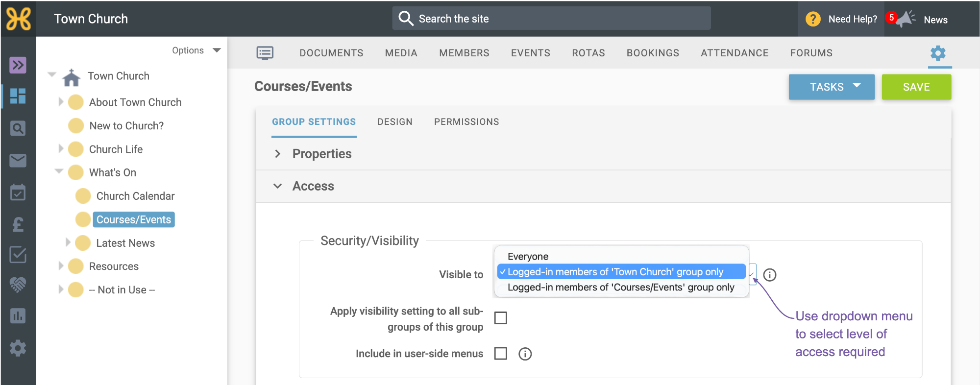Switch to the Permissions tab
This screenshot has height=385, width=980.
coord(466,121)
